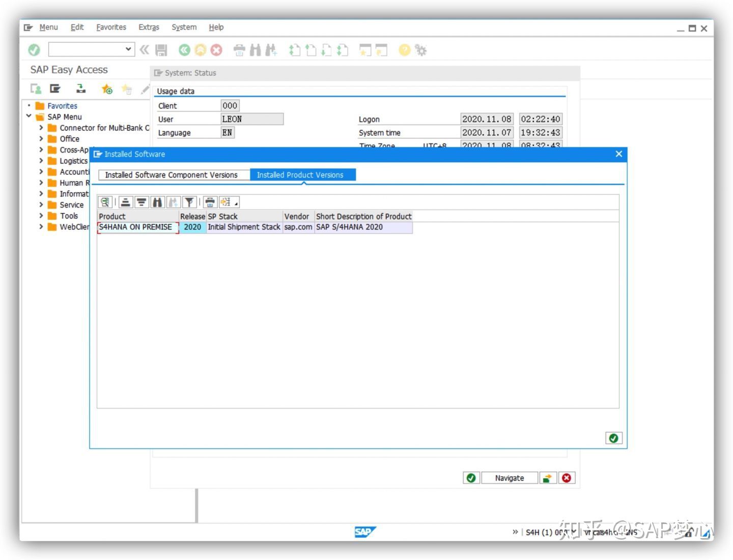
Task: Open the System menu
Action: [x=184, y=27]
